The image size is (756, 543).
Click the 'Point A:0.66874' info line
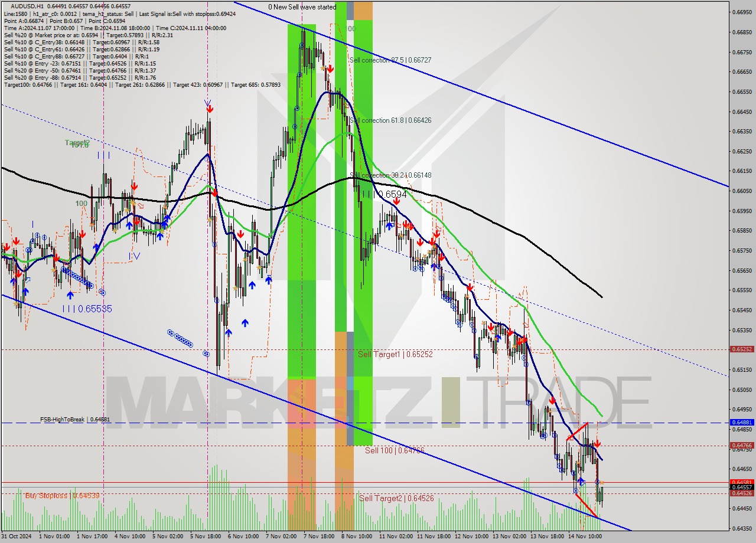pos(64,21)
